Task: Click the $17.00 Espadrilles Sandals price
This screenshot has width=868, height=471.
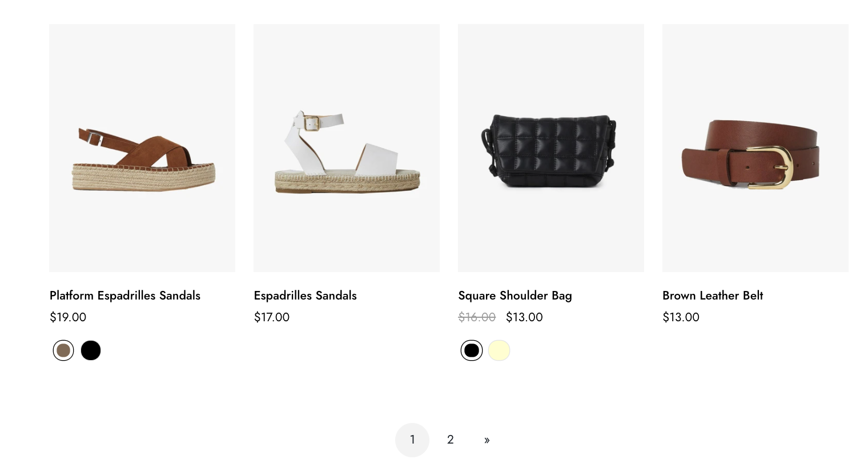Action: click(x=272, y=317)
